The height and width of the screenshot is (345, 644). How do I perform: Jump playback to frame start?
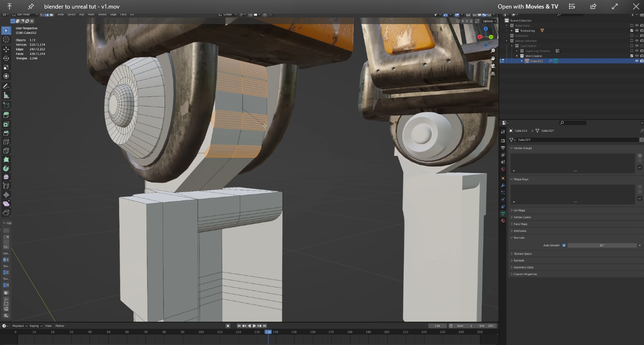point(239,326)
